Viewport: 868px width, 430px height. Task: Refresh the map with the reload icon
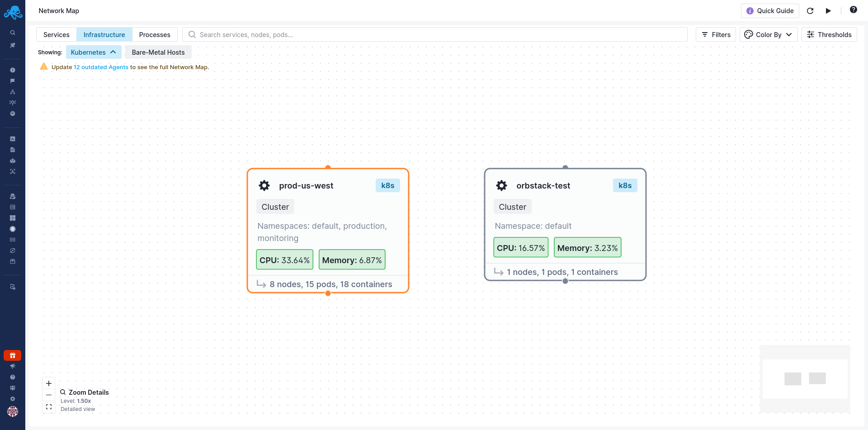pyautogui.click(x=810, y=11)
